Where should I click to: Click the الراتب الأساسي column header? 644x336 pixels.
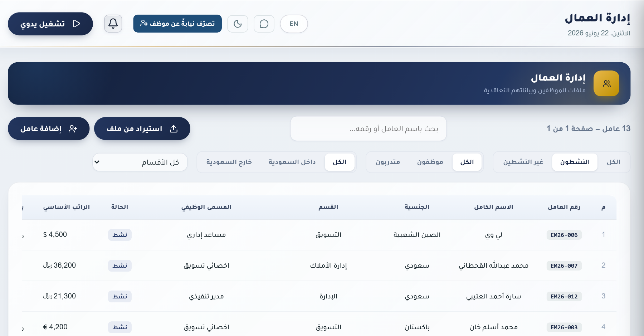pyautogui.click(x=66, y=207)
